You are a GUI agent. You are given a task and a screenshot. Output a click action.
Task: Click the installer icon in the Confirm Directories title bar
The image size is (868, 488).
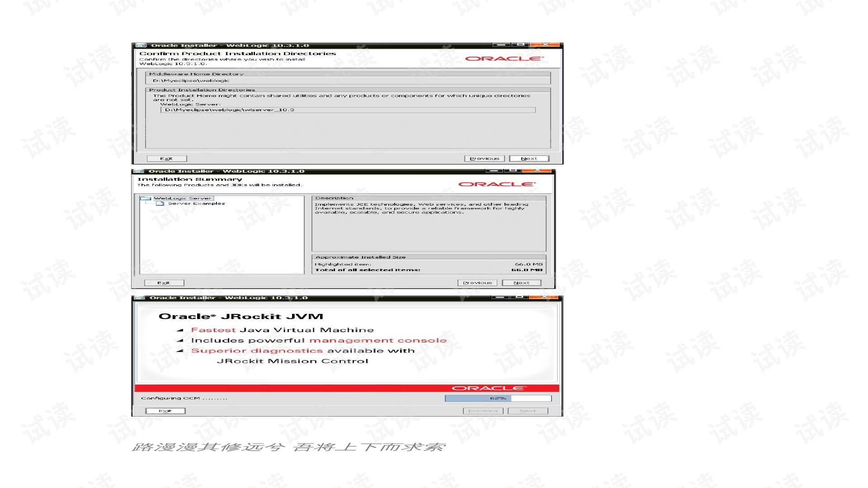tap(142, 45)
